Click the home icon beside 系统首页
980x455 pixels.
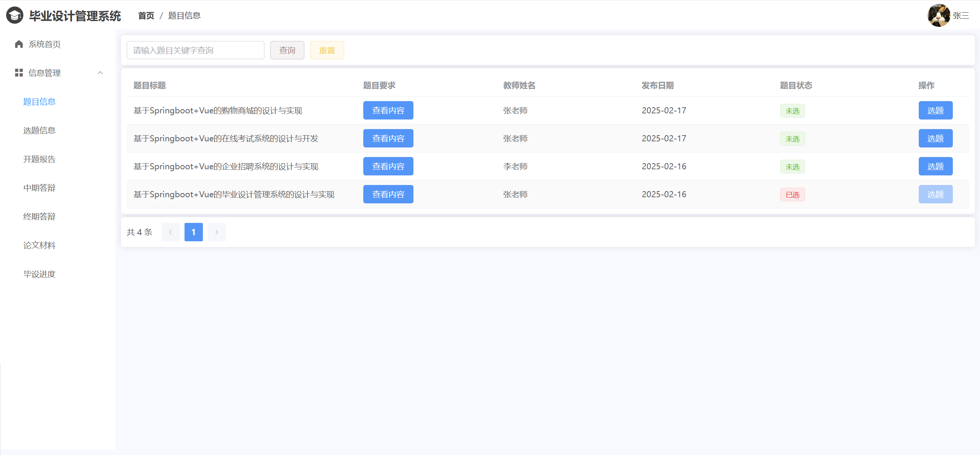tap(19, 44)
